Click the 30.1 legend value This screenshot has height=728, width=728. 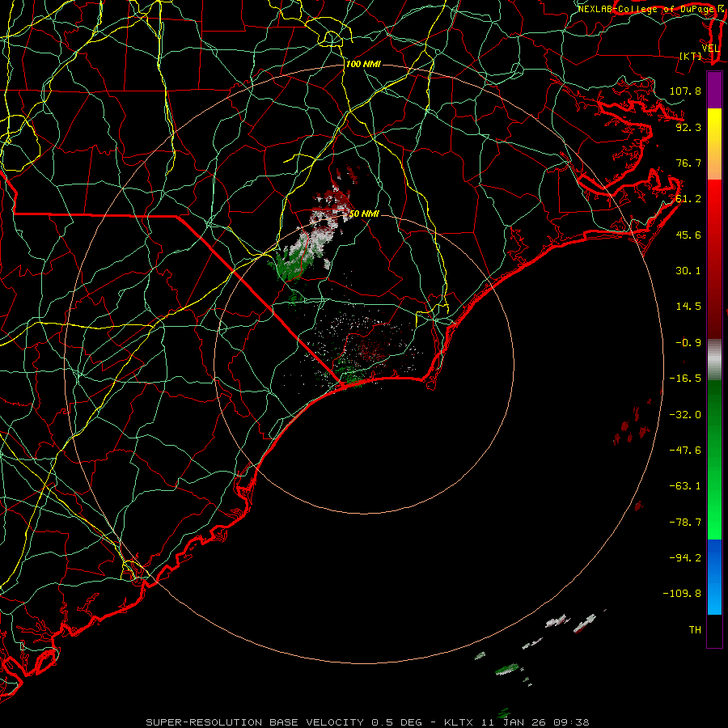[x=688, y=271]
